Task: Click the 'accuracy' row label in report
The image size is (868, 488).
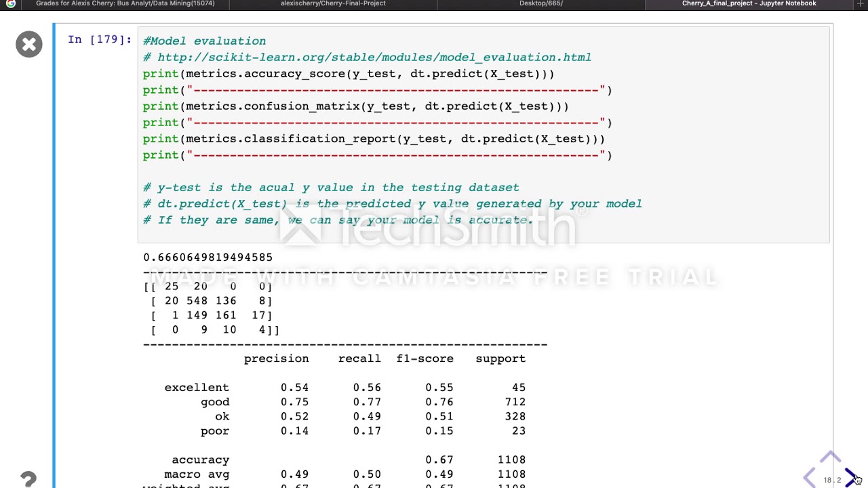Action: [x=200, y=460]
